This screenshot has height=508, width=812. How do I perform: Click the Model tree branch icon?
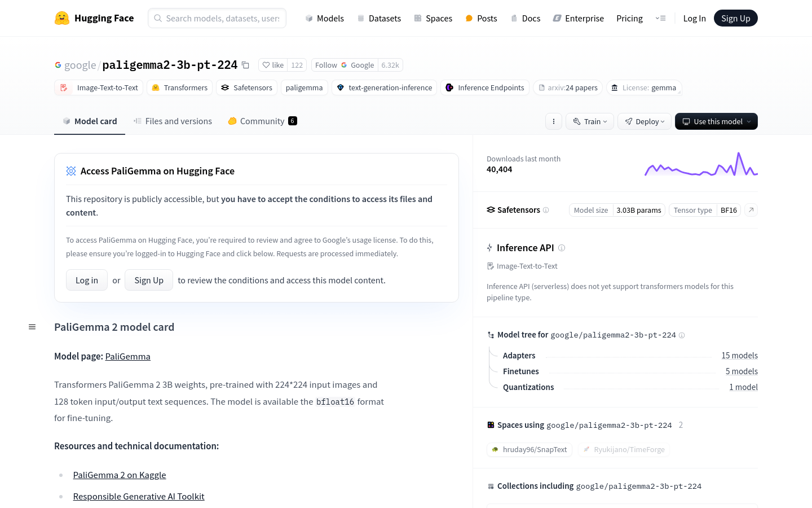pyautogui.click(x=491, y=335)
